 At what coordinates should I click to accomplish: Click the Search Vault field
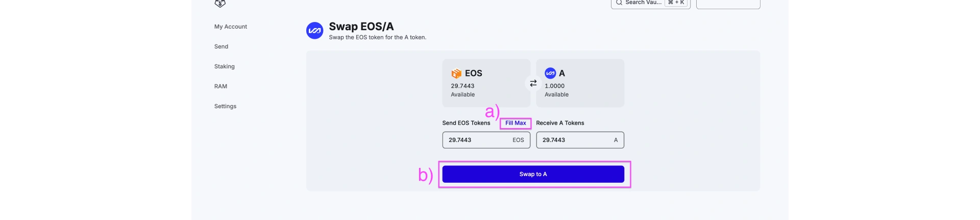650,3
